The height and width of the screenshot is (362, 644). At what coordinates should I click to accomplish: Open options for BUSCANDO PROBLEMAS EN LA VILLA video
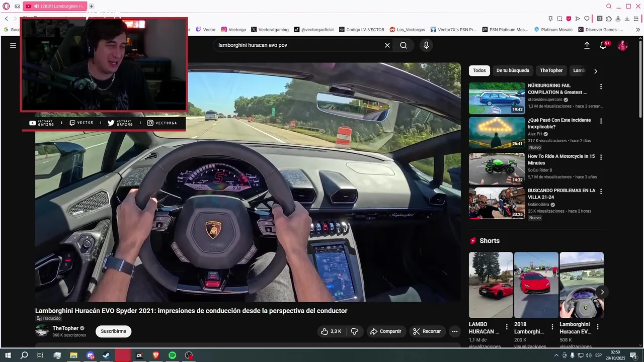coord(601,192)
